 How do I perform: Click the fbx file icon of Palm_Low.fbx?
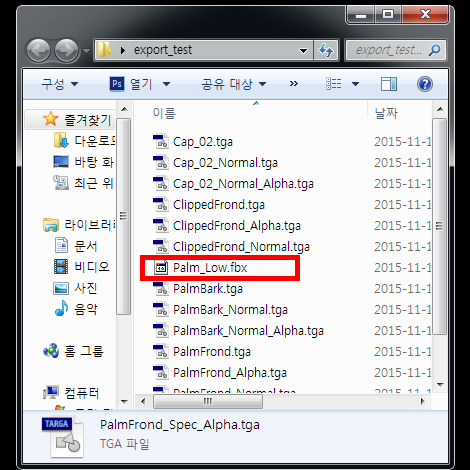(161, 268)
